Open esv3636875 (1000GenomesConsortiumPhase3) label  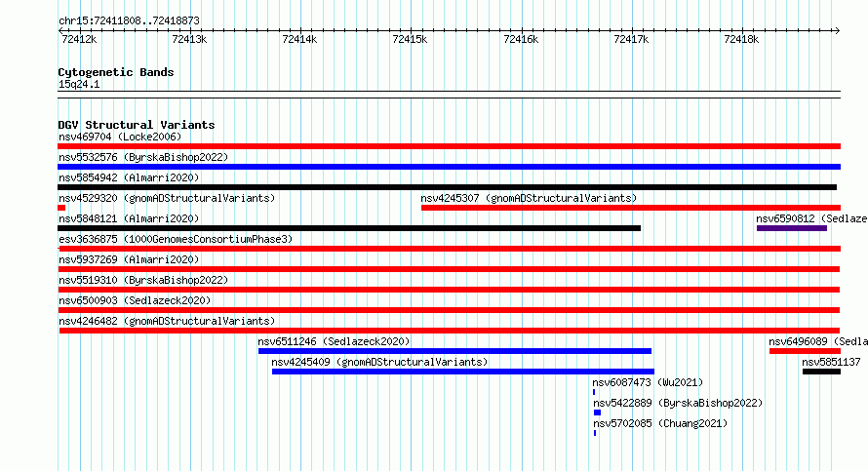tap(176, 239)
